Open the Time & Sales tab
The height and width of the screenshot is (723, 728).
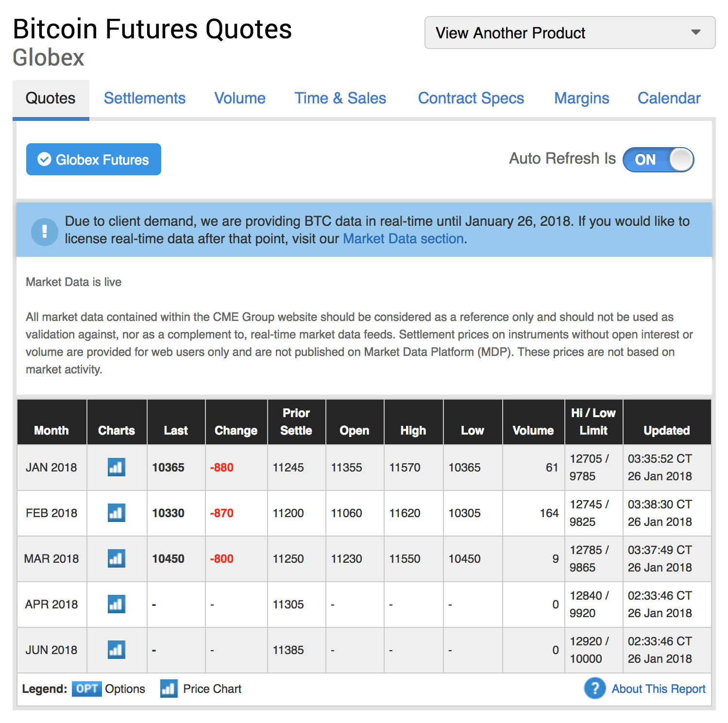click(x=340, y=98)
